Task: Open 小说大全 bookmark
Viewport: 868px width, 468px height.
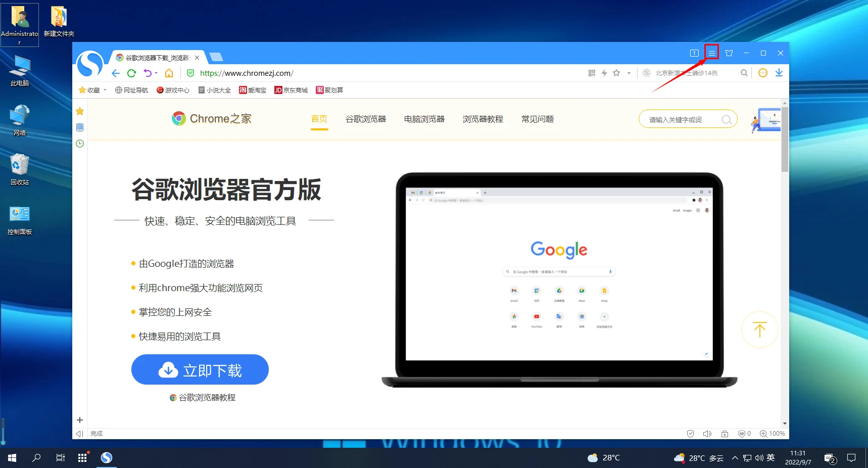Action: [x=214, y=90]
